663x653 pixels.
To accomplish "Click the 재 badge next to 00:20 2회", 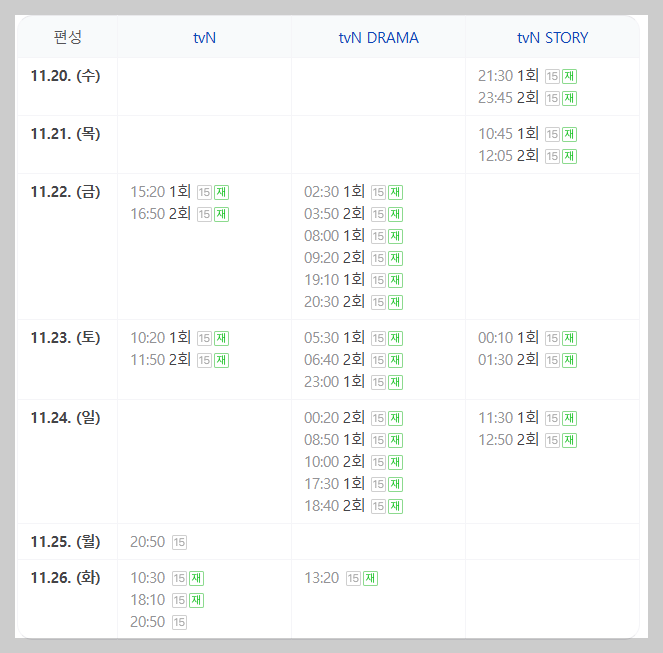I will [395, 418].
